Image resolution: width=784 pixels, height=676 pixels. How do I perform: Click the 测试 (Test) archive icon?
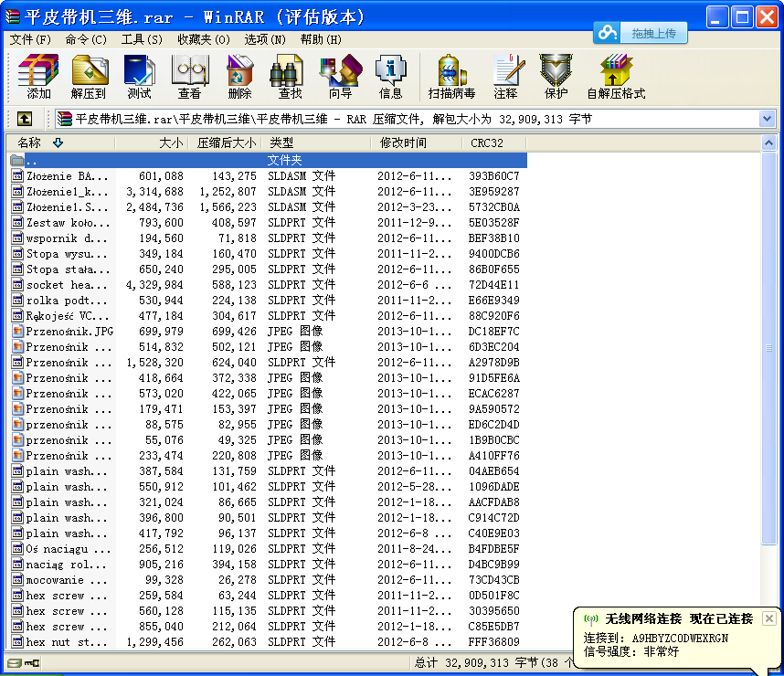tap(139, 77)
